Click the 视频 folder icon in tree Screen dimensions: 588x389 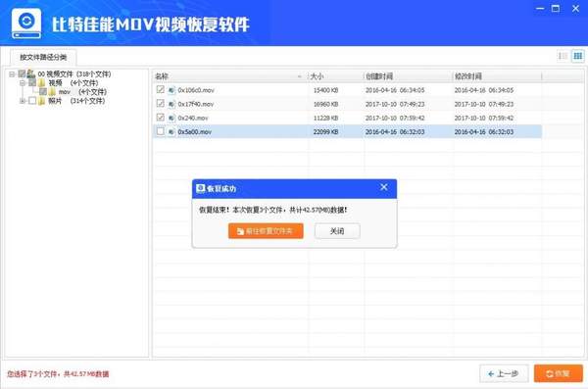click(x=42, y=83)
